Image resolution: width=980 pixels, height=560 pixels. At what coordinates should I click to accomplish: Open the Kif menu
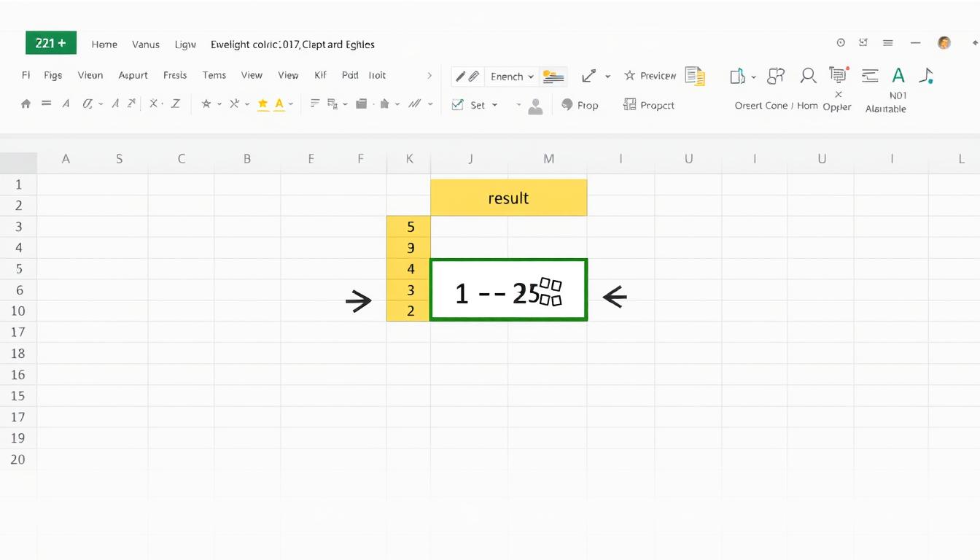pyautogui.click(x=320, y=75)
